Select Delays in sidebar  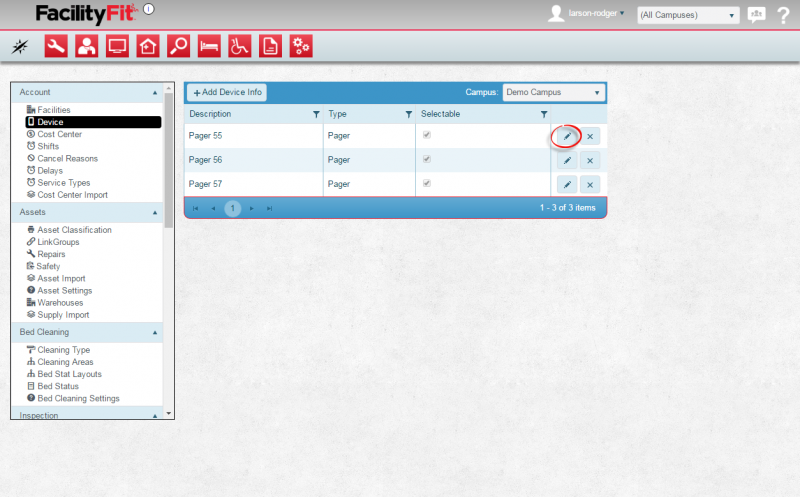click(x=50, y=170)
